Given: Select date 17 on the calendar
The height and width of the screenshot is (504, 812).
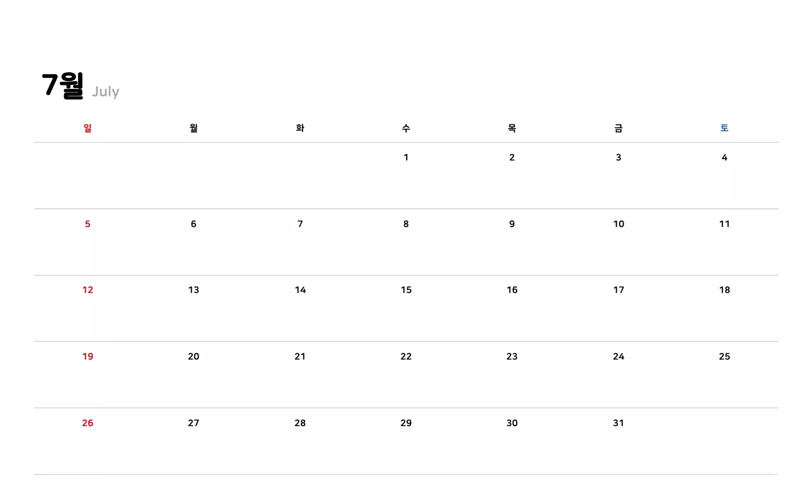Looking at the screenshot, I should 619,290.
